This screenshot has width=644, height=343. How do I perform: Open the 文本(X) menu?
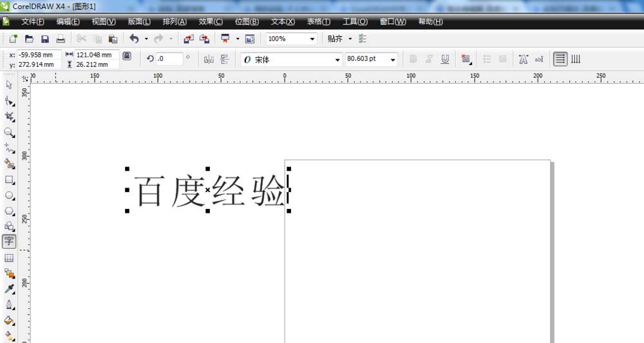click(x=283, y=22)
